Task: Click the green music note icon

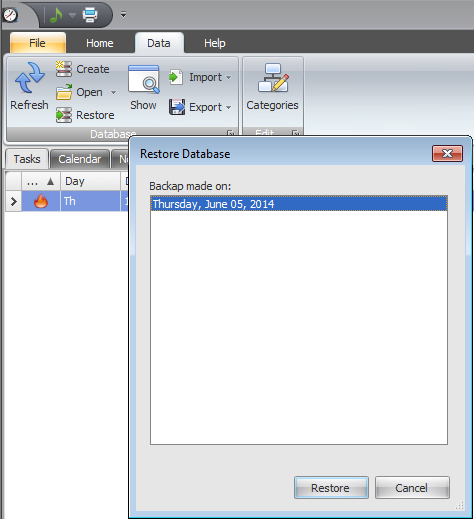Action: [56, 15]
